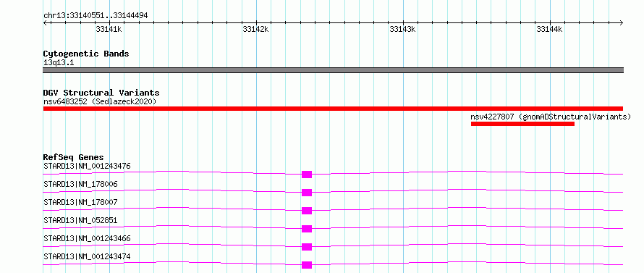The width and height of the screenshot is (644, 273).
Task: Click the STARD13|NM_001243466 transcript label
Action: (x=87, y=238)
